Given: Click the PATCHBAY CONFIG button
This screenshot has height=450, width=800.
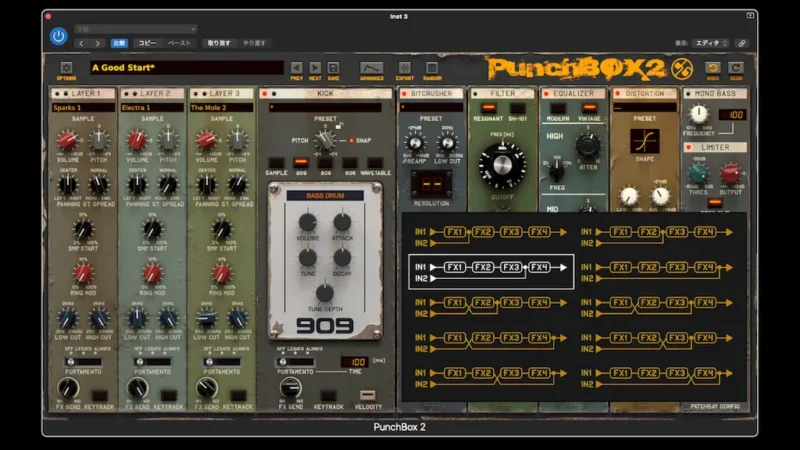Looking at the screenshot, I should pos(715,407).
